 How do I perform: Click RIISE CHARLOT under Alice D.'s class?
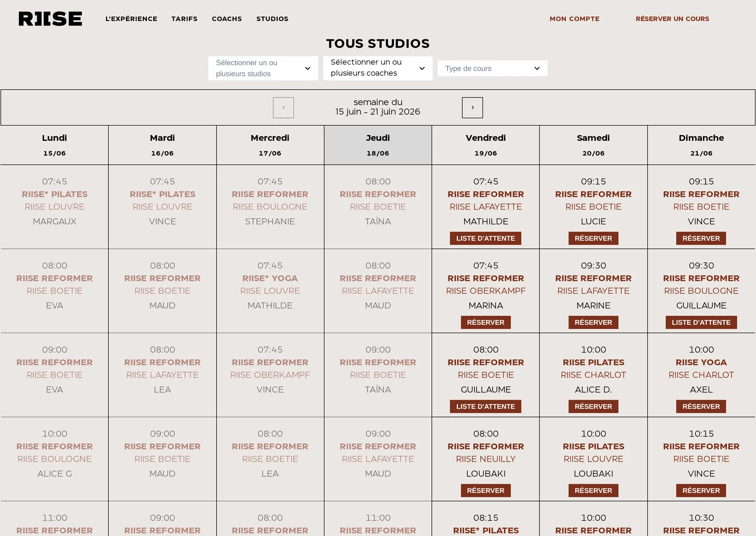(x=593, y=375)
